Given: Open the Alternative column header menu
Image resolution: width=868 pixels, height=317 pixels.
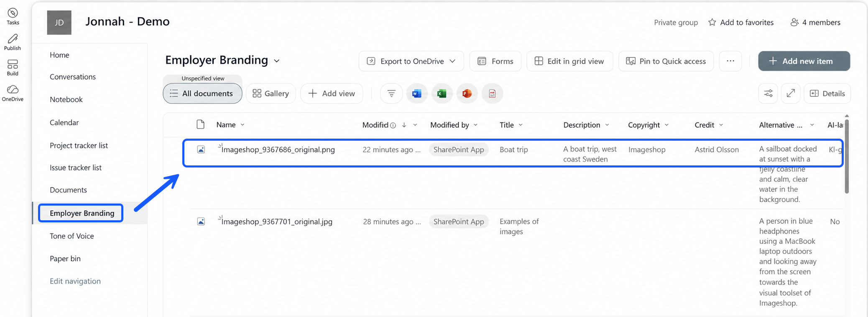Looking at the screenshot, I should click(812, 125).
